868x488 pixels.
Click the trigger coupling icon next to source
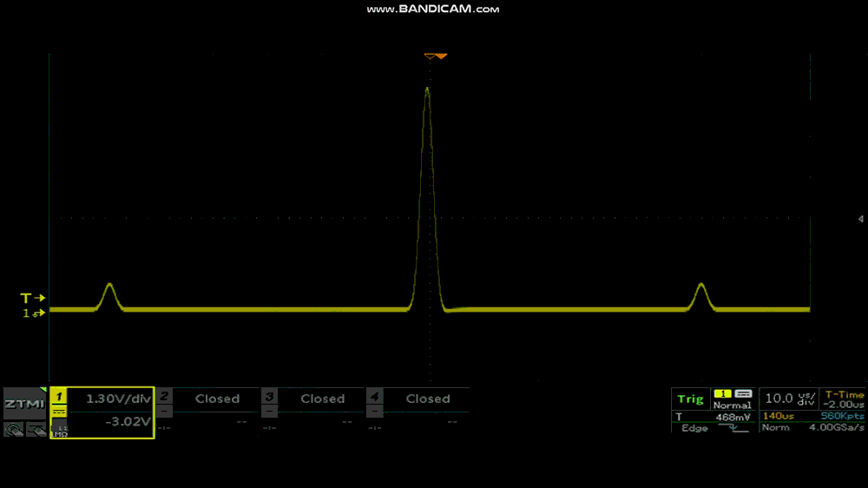tap(743, 393)
